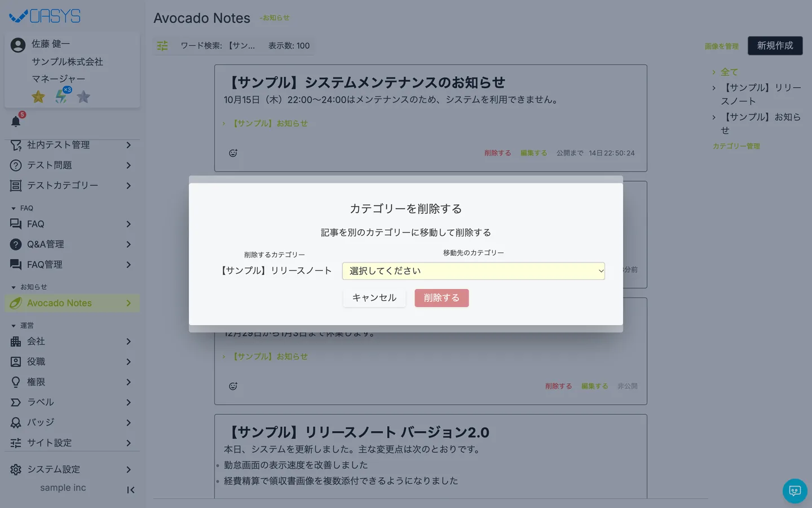
Task: Open ラベル in the sidebar
Action: [x=72, y=402]
